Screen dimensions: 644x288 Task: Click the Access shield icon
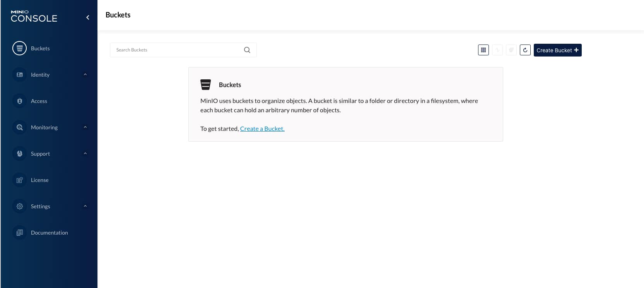point(19,101)
